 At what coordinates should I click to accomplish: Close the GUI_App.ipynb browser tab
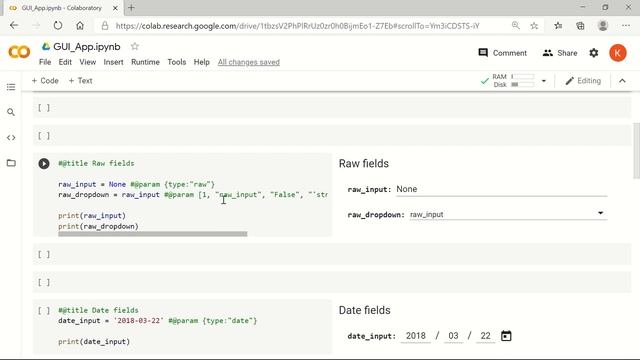(115, 8)
